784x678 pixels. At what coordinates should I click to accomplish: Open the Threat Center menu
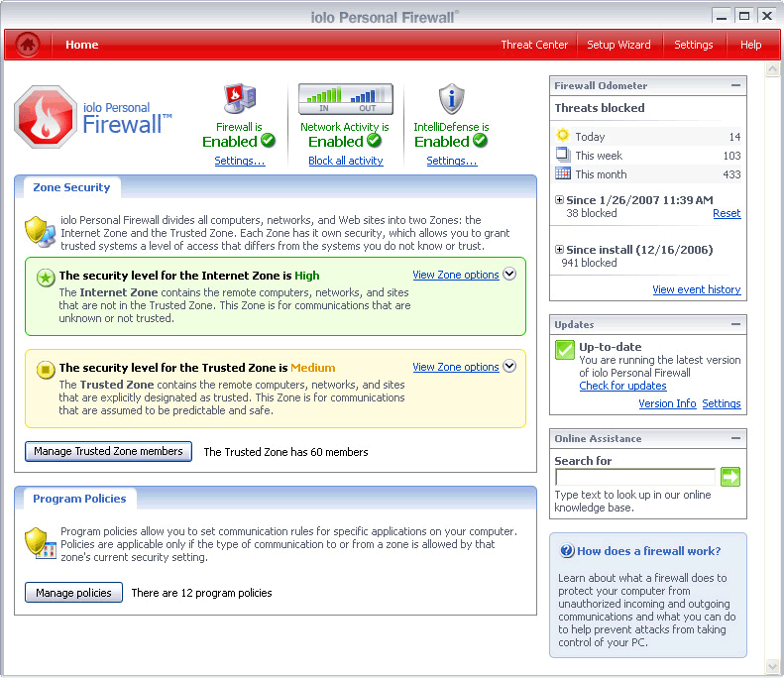point(534,45)
